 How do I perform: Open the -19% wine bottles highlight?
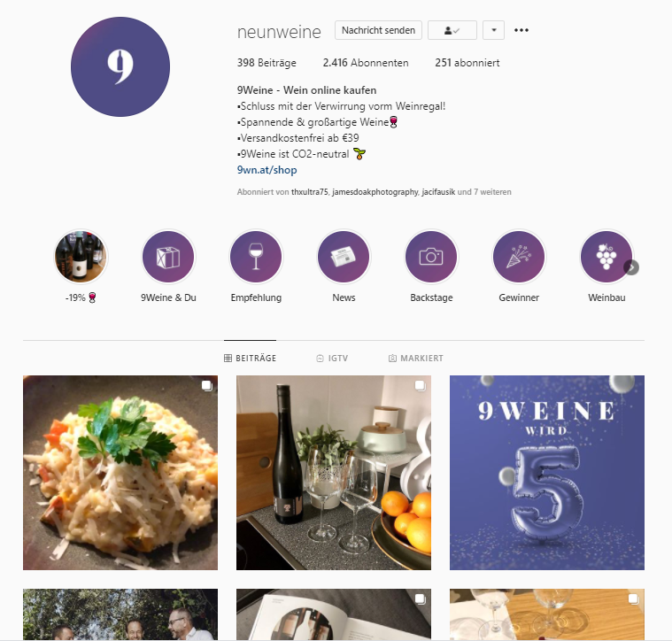(81, 257)
